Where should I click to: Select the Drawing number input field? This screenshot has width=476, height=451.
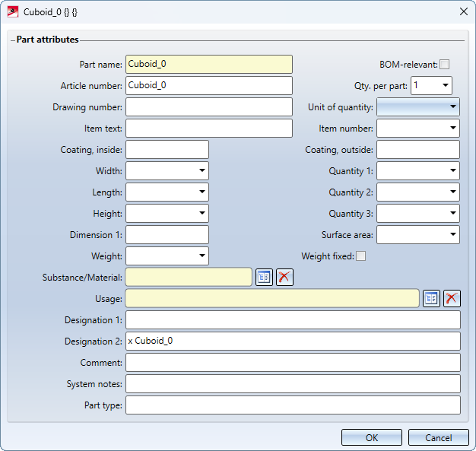(x=209, y=106)
